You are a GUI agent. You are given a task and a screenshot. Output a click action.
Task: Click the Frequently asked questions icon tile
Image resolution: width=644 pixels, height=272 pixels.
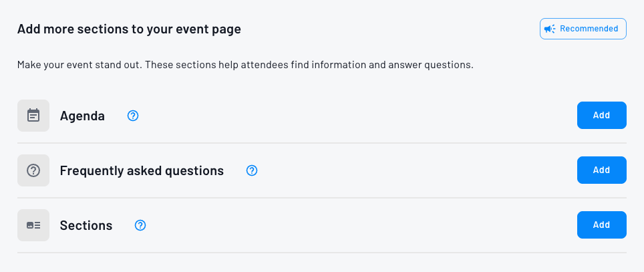click(33, 170)
